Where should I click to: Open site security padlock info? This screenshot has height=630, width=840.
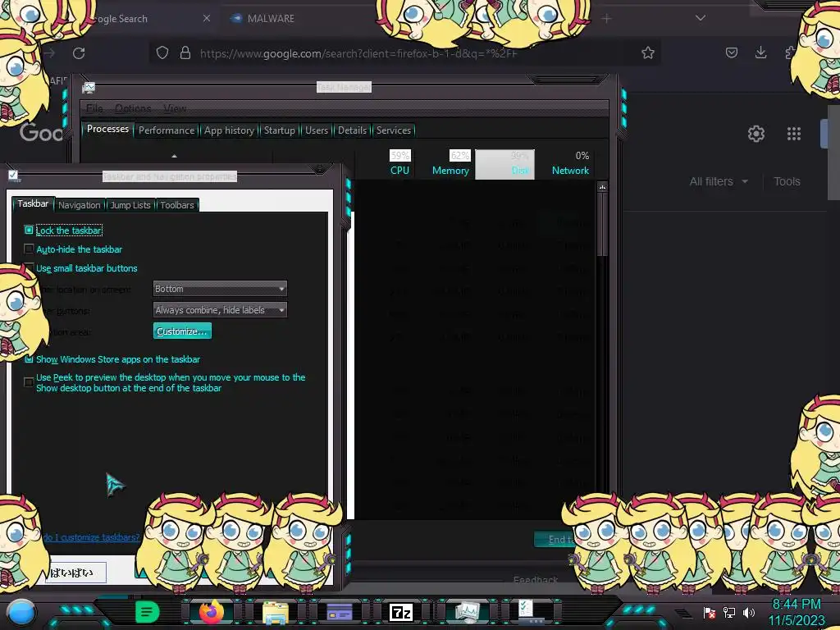click(x=185, y=52)
